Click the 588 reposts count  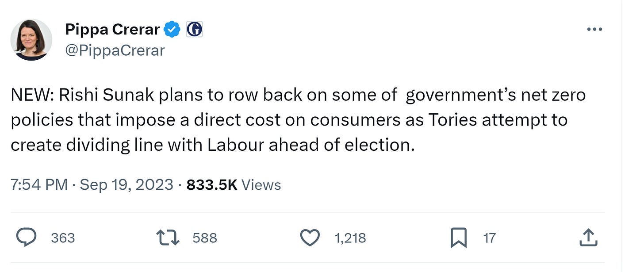click(205, 238)
